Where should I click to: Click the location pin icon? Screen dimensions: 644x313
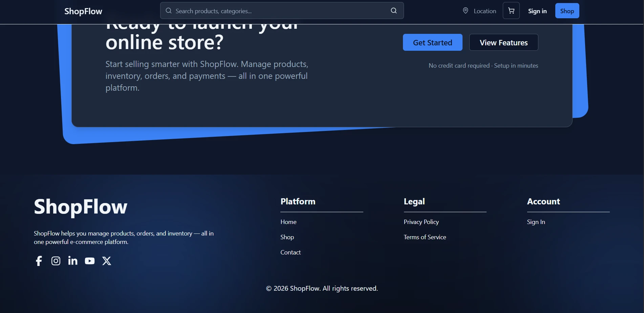466,11
